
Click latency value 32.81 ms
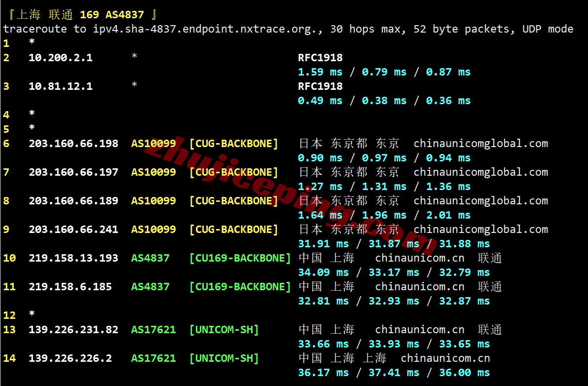(x=323, y=301)
